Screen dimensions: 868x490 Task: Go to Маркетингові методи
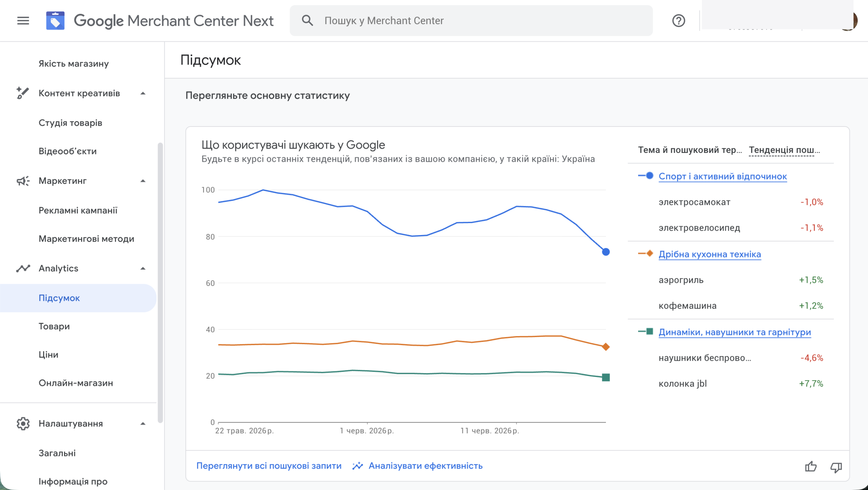point(86,239)
